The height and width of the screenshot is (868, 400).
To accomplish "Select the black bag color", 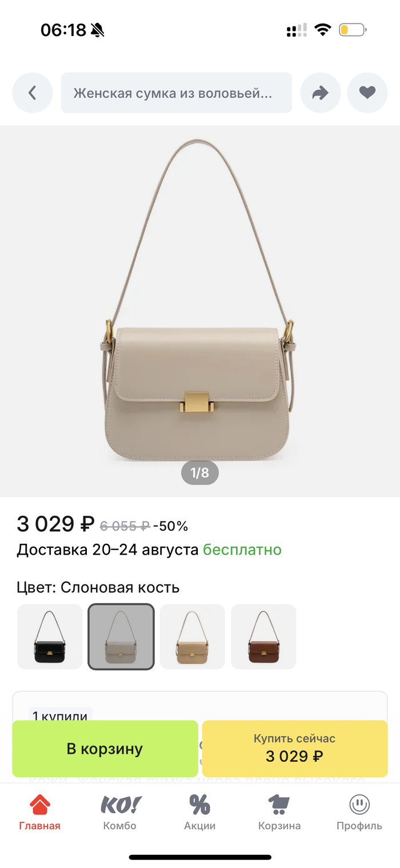I will (50, 636).
